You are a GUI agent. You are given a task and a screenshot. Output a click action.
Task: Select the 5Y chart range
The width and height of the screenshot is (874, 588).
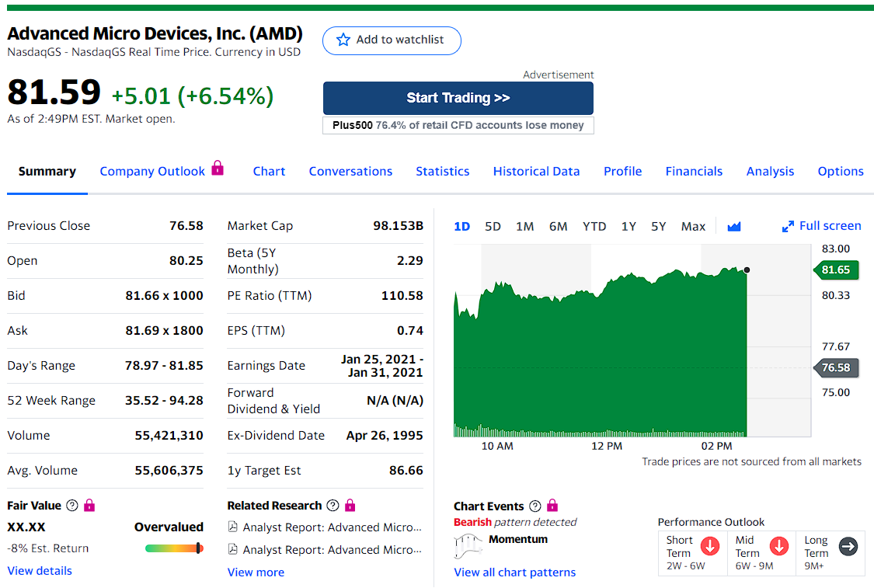(659, 226)
